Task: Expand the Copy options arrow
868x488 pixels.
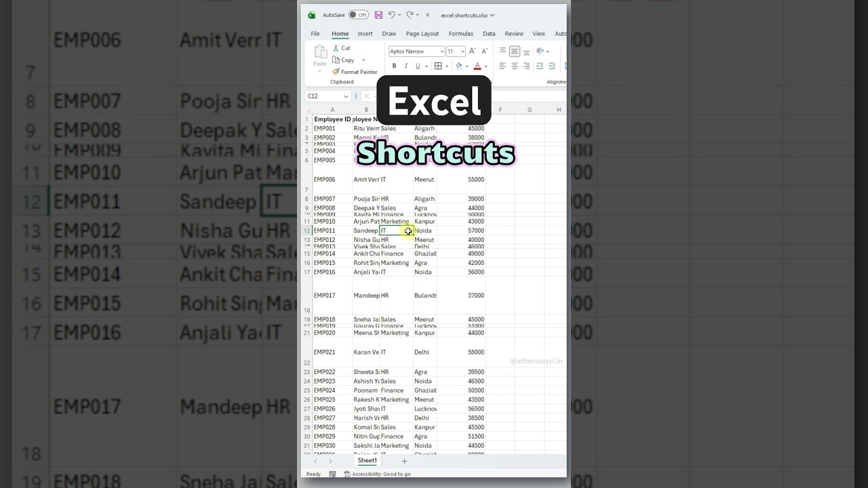Action: pyautogui.click(x=363, y=60)
